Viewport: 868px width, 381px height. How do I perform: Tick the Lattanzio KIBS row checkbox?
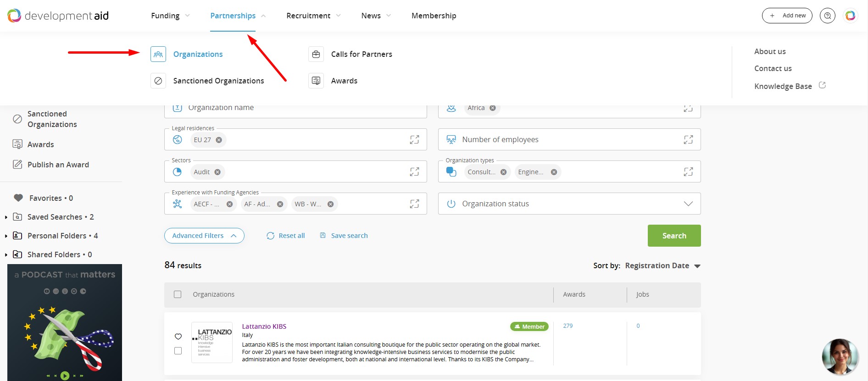[178, 351]
